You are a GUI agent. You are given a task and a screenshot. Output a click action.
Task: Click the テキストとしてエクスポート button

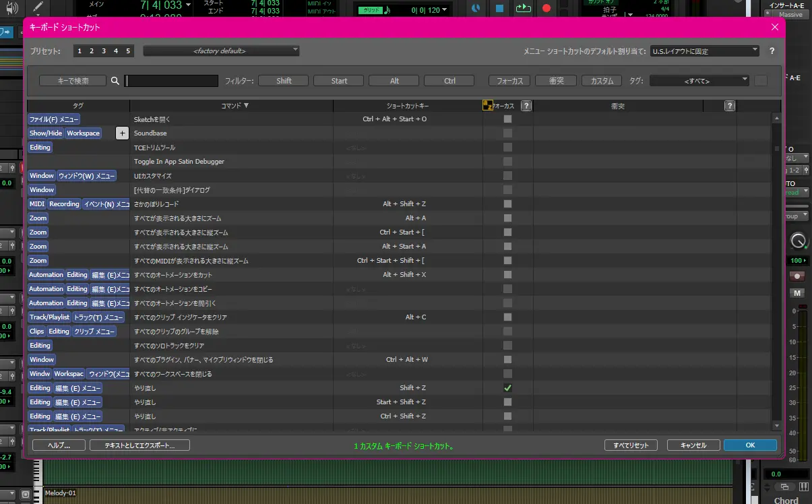139,445
